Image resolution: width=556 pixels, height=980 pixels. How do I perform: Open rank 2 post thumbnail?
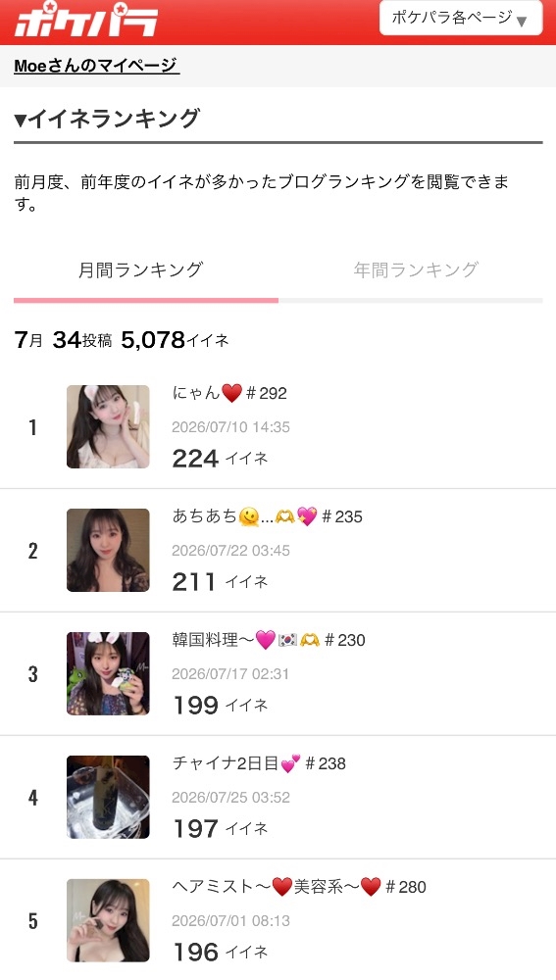point(108,550)
